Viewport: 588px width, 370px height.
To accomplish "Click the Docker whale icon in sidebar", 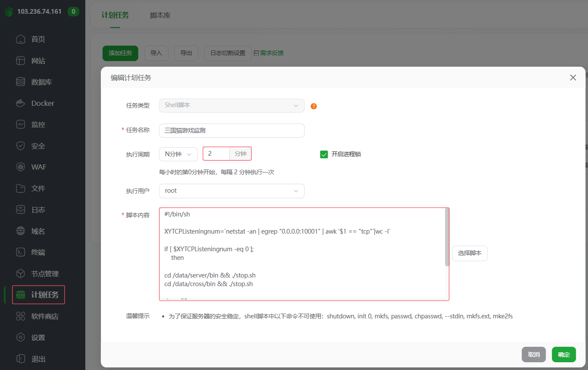I will (21, 103).
